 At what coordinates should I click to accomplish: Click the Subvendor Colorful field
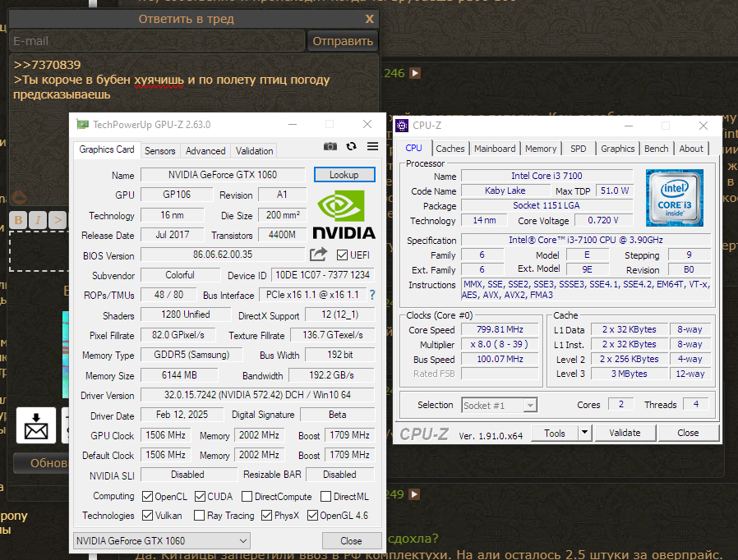point(180,275)
